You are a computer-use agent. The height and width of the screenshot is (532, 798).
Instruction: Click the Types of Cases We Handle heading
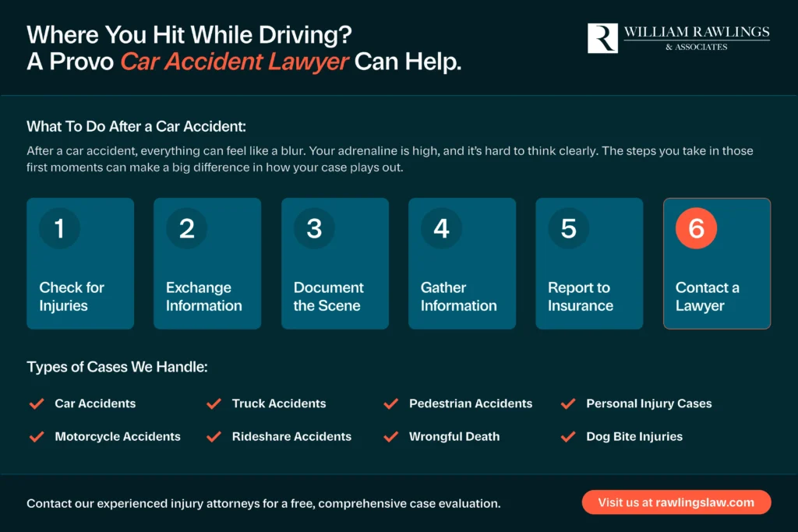(x=117, y=367)
